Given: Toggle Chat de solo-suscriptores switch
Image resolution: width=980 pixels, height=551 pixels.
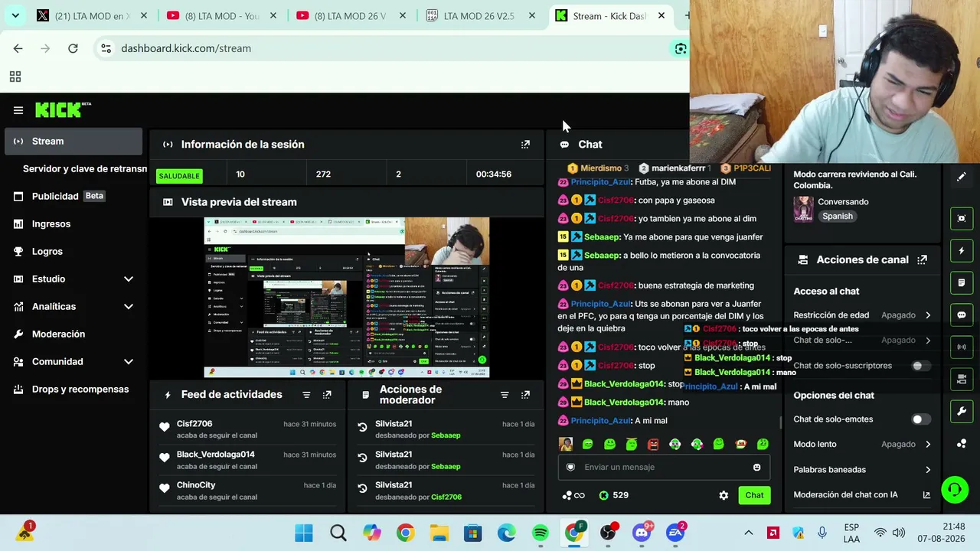Looking at the screenshot, I should tap(921, 366).
